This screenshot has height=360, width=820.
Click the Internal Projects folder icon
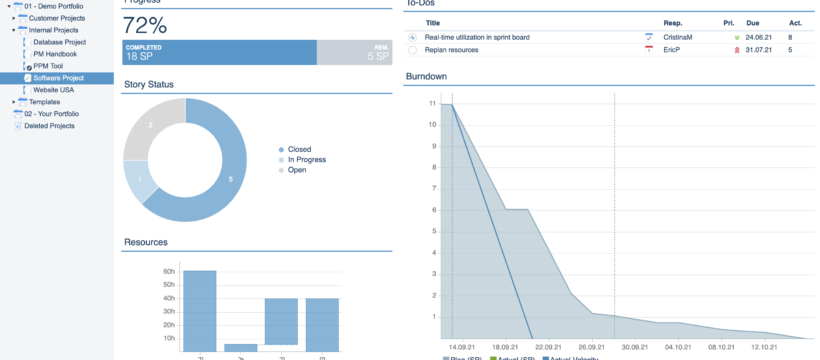coord(23,30)
